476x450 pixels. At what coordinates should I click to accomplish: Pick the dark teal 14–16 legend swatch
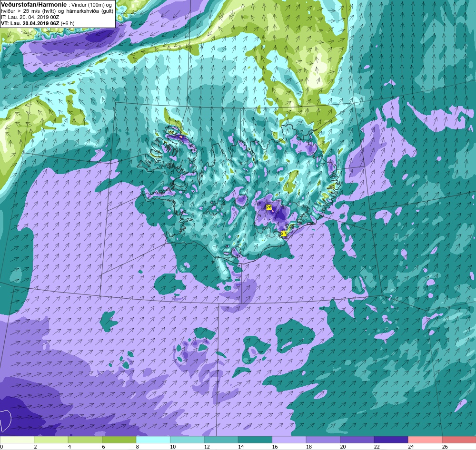pyautogui.click(x=255, y=440)
